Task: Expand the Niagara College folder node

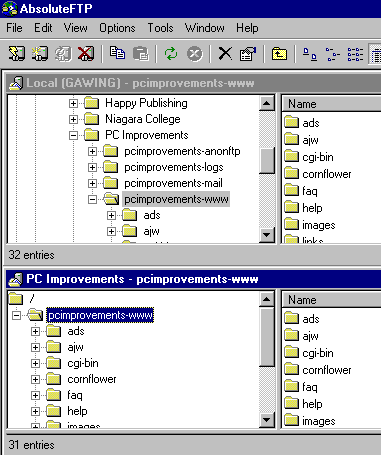Action: pyautogui.click(x=73, y=119)
